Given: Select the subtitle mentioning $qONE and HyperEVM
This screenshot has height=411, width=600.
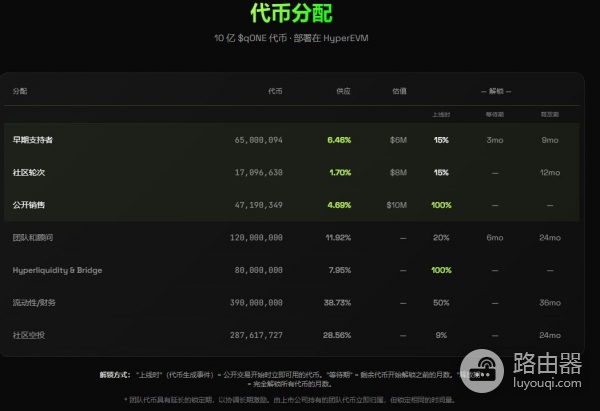Looking at the screenshot, I should [291, 38].
